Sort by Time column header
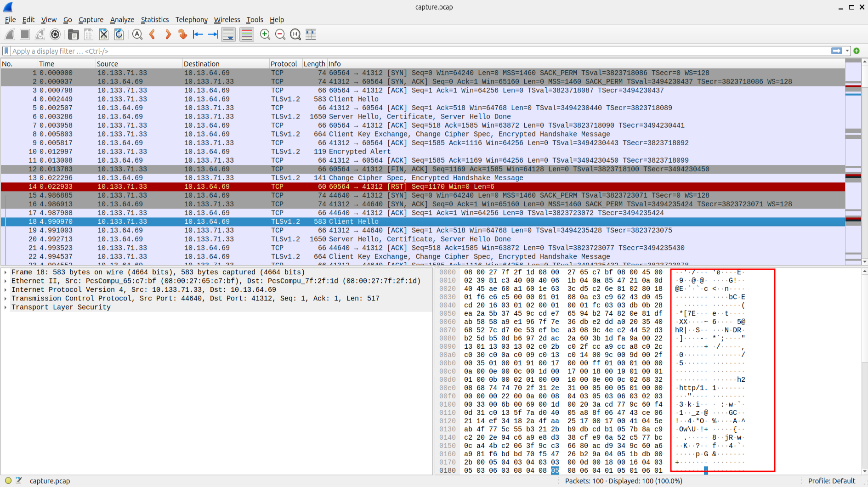The height and width of the screenshot is (487, 868). point(66,64)
